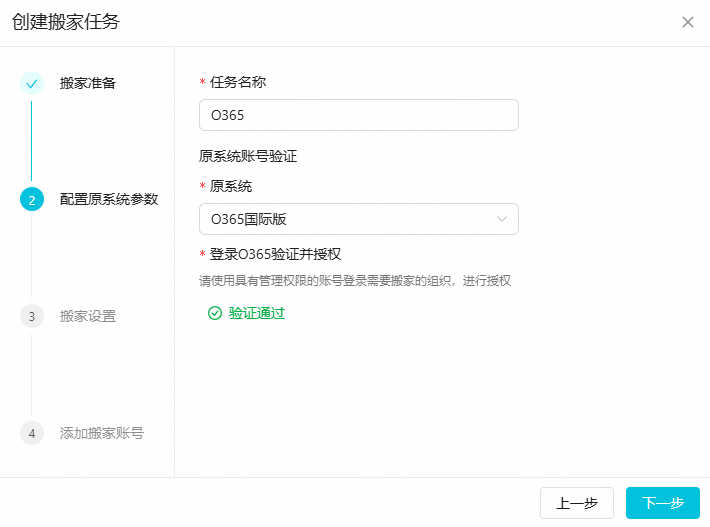This screenshot has width=710, height=527.
Task: Click the 创建搬家任务 dialog title
Action: pos(69,22)
